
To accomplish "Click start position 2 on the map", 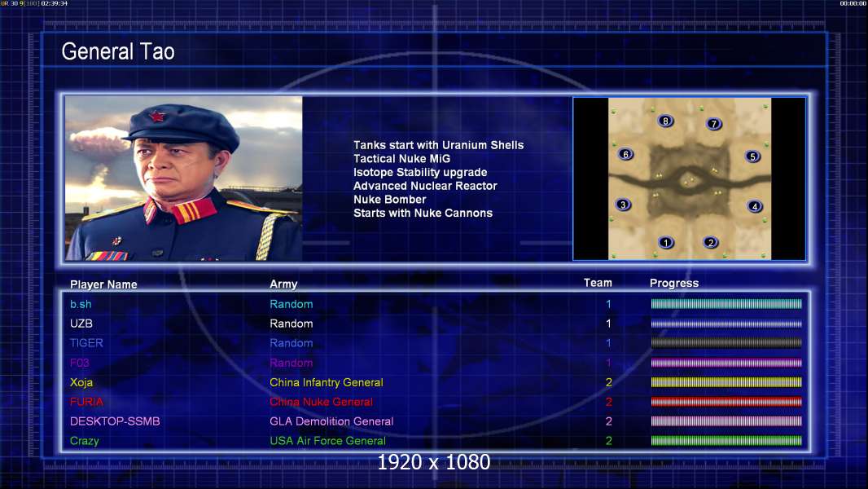I will click(711, 242).
